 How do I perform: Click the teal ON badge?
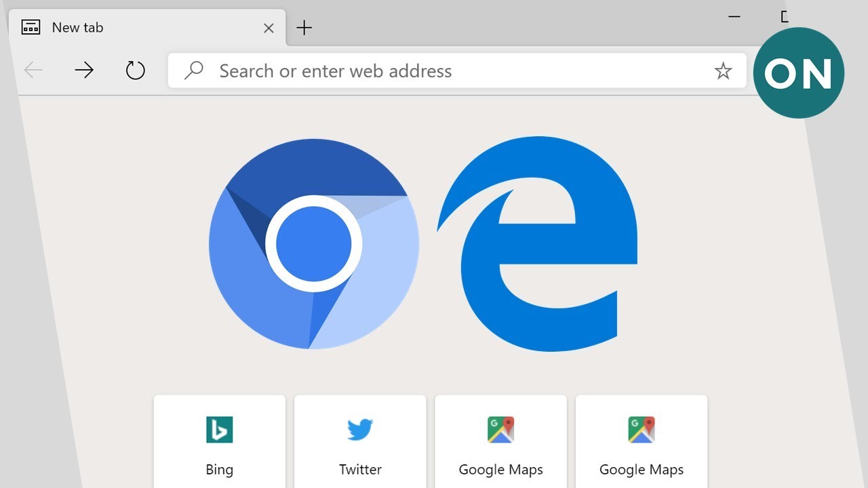tap(799, 73)
